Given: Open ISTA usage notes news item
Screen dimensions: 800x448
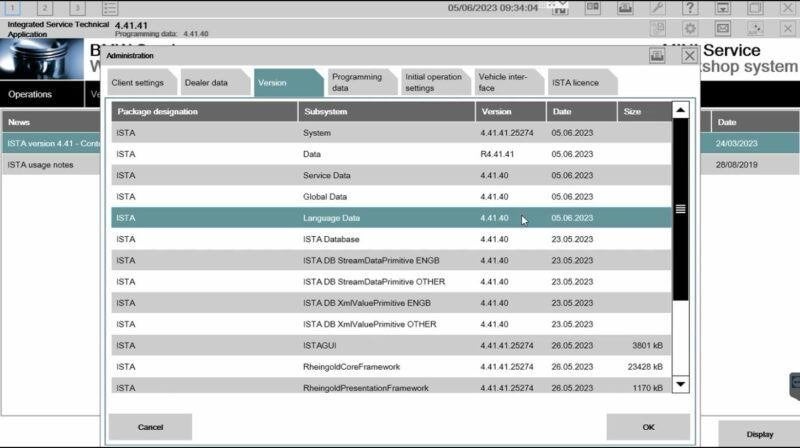Looking at the screenshot, I should [52, 165].
